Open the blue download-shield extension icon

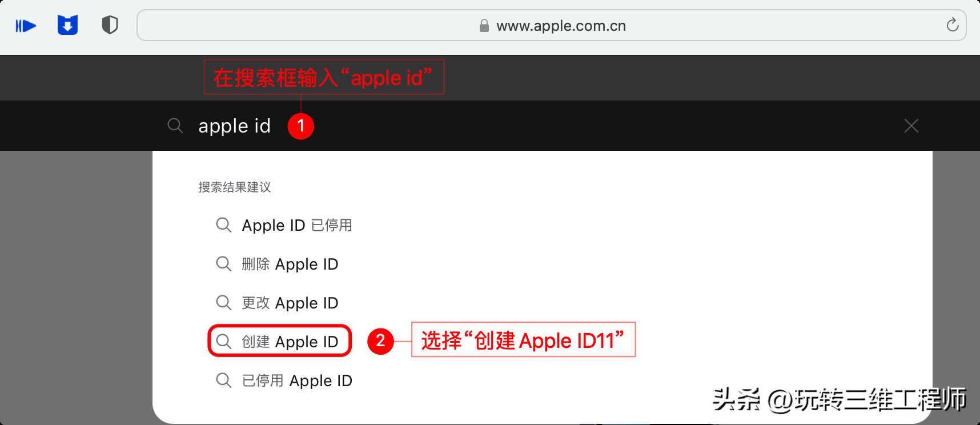67,25
